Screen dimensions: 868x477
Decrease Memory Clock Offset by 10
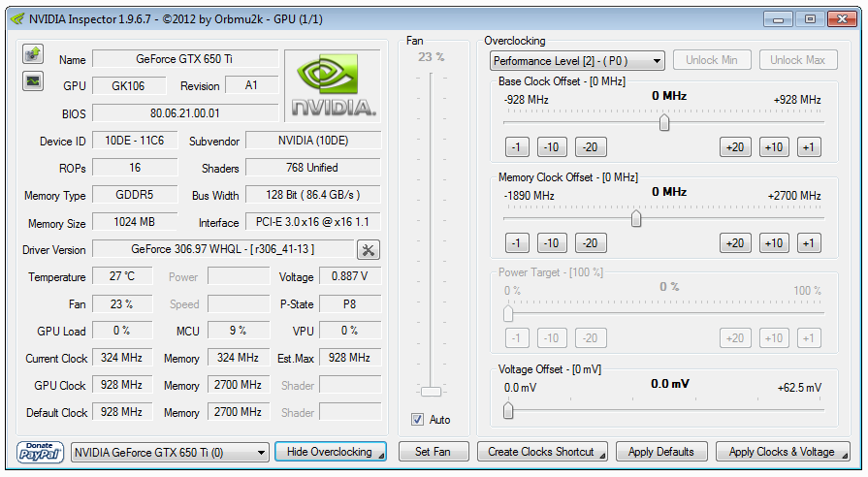[552, 243]
